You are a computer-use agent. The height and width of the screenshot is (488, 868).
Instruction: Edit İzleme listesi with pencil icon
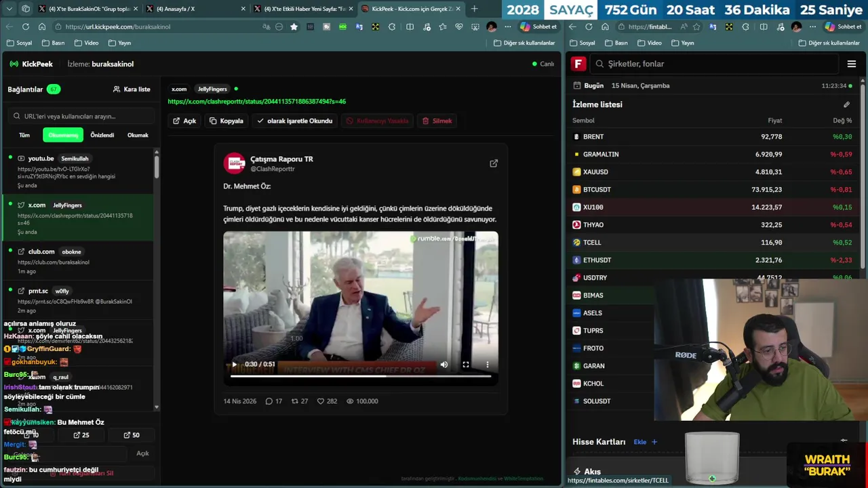point(846,104)
